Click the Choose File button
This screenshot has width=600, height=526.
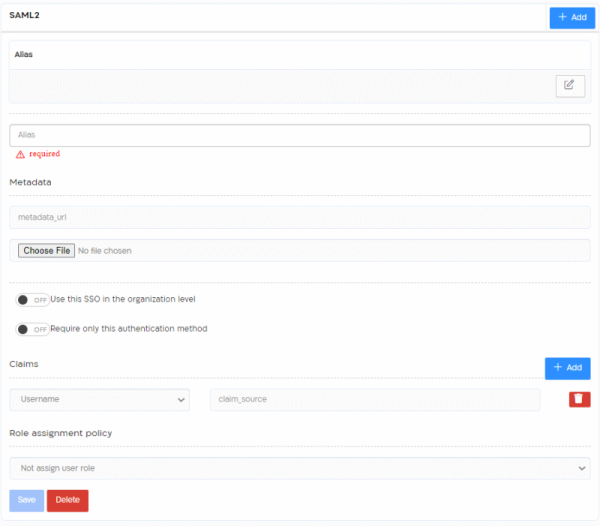click(x=46, y=250)
